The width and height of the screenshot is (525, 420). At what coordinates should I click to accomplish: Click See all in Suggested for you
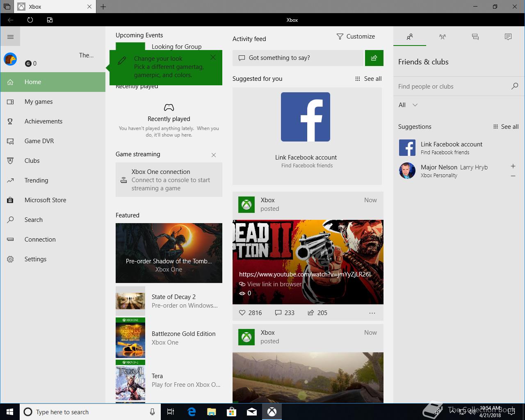[368, 79]
